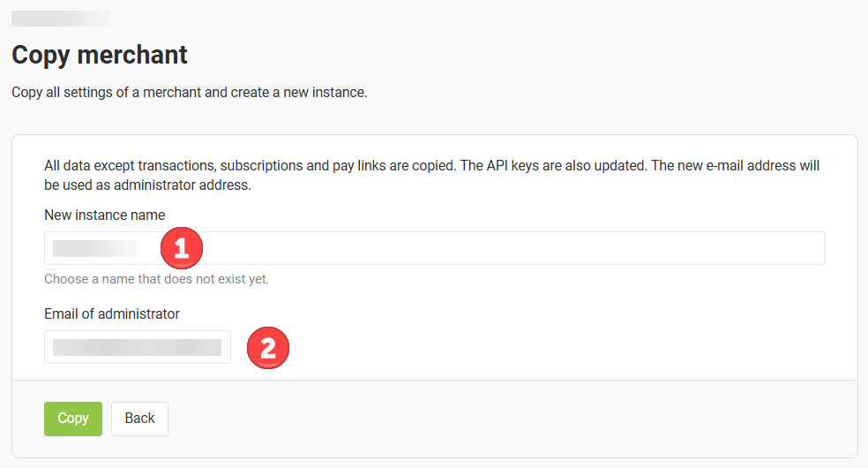Image resolution: width=868 pixels, height=468 pixels.
Task: Focus the New instance name field
Action: 435,248
